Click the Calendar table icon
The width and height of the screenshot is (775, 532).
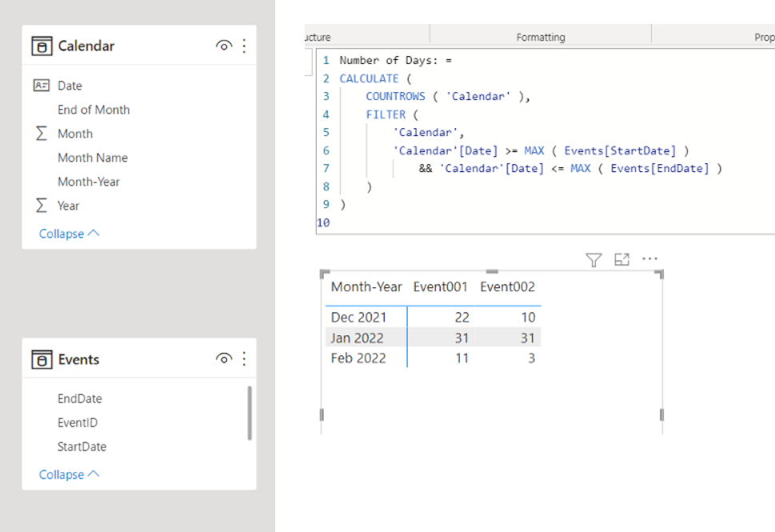tap(42, 46)
